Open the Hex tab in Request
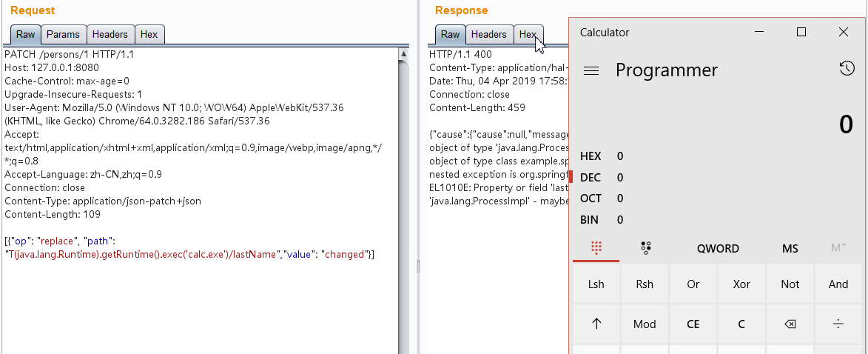The width and height of the screenshot is (868, 354). 149,34
